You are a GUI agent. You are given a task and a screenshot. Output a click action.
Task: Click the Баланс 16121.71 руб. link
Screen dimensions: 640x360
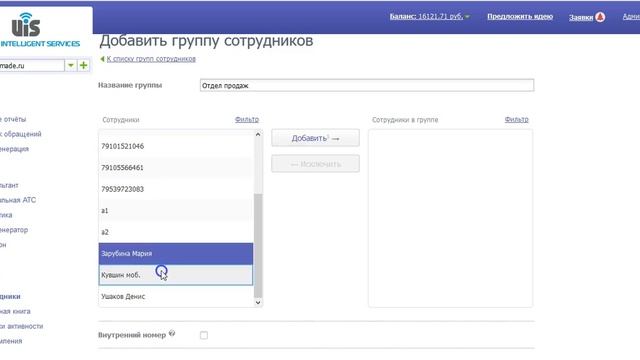pos(427,16)
